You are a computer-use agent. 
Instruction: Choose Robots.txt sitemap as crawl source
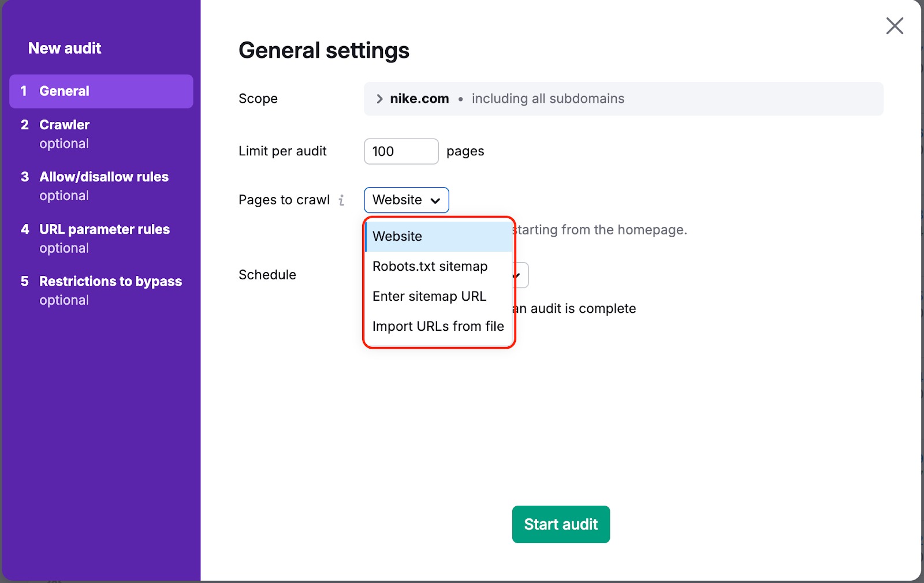(430, 266)
